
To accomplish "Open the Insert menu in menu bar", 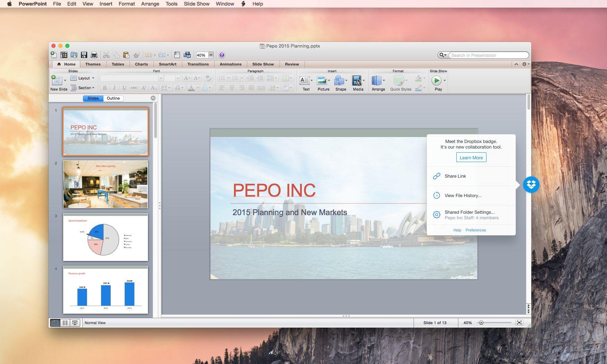I will pos(106,4).
